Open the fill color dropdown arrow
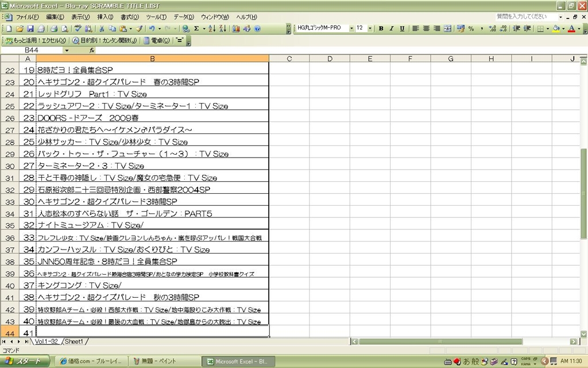The height and width of the screenshot is (368, 588). 563,29
